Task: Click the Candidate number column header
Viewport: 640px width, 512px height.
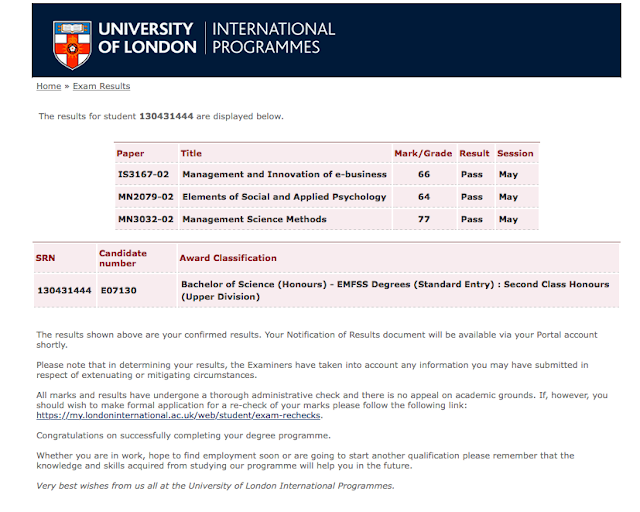Action: 123,258
